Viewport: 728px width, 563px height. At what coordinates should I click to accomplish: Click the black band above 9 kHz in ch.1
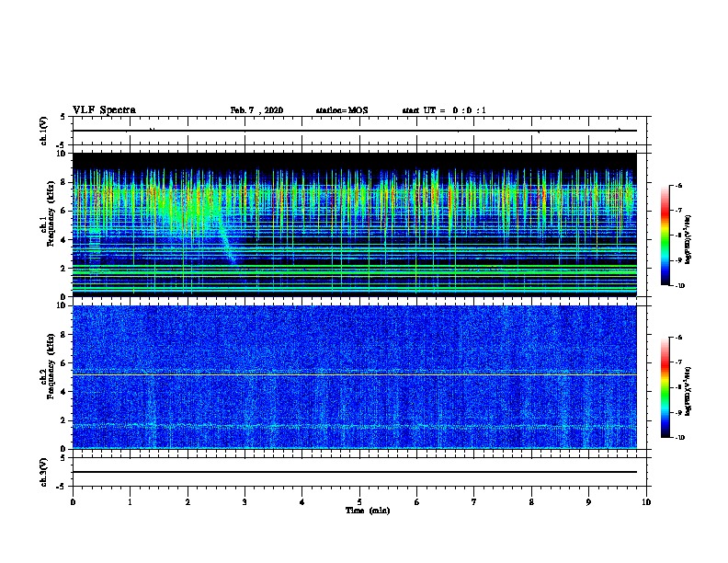click(355, 161)
